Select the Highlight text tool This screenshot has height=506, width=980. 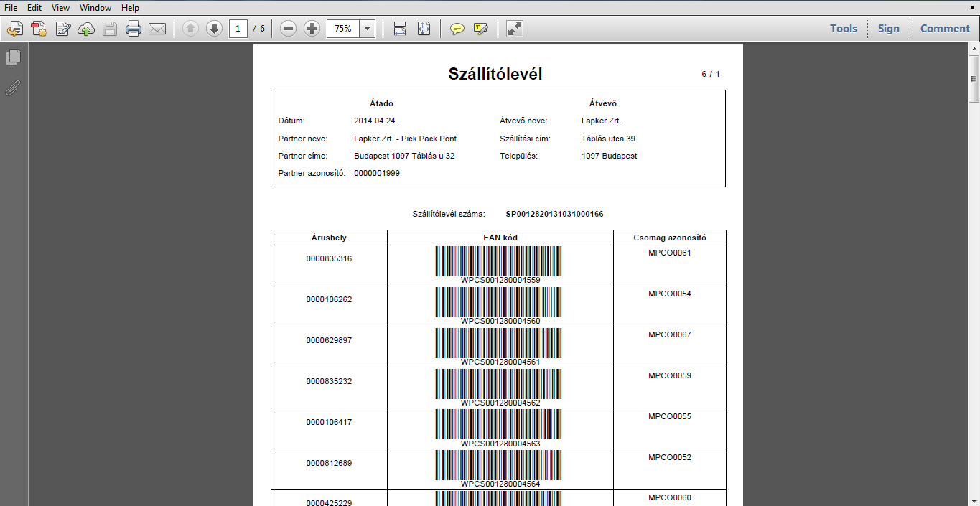tap(480, 29)
